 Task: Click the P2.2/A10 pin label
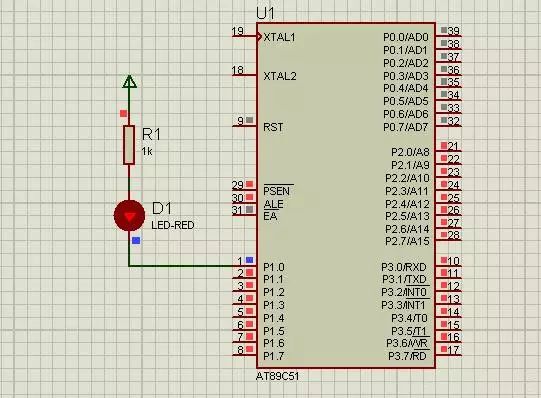point(407,178)
